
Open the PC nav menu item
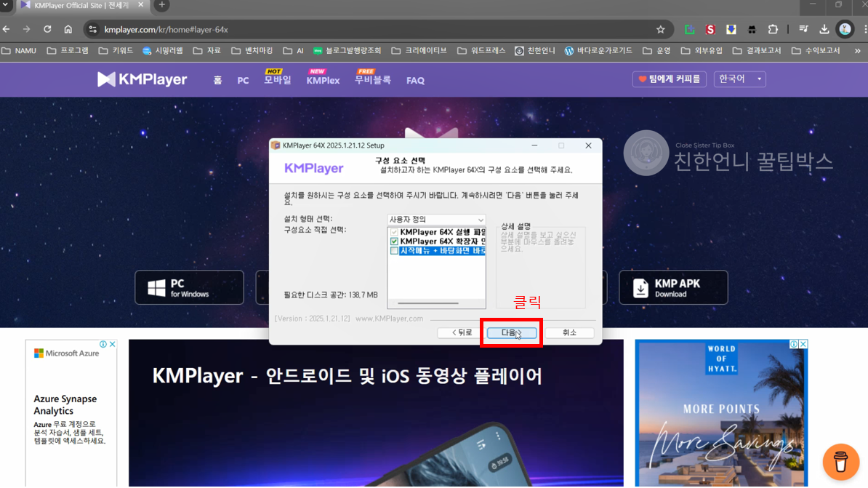(x=243, y=80)
